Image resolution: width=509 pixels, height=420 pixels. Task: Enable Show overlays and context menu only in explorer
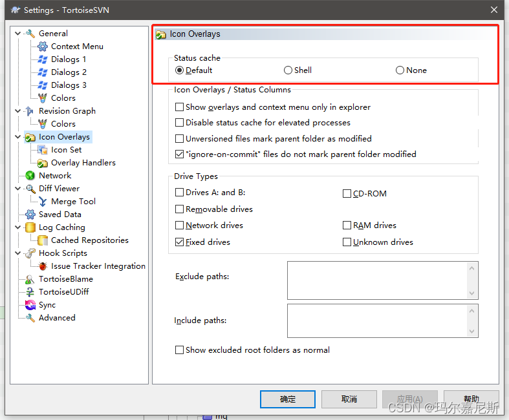point(179,107)
